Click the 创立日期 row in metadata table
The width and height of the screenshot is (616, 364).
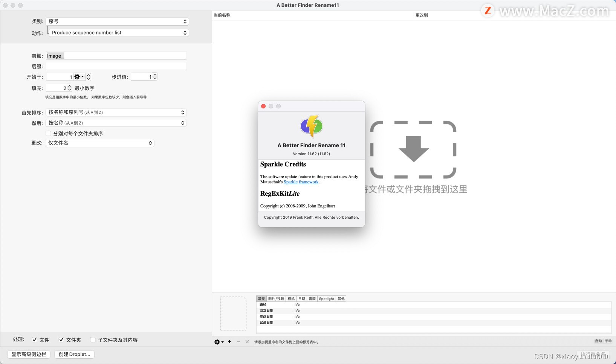click(x=434, y=311)
